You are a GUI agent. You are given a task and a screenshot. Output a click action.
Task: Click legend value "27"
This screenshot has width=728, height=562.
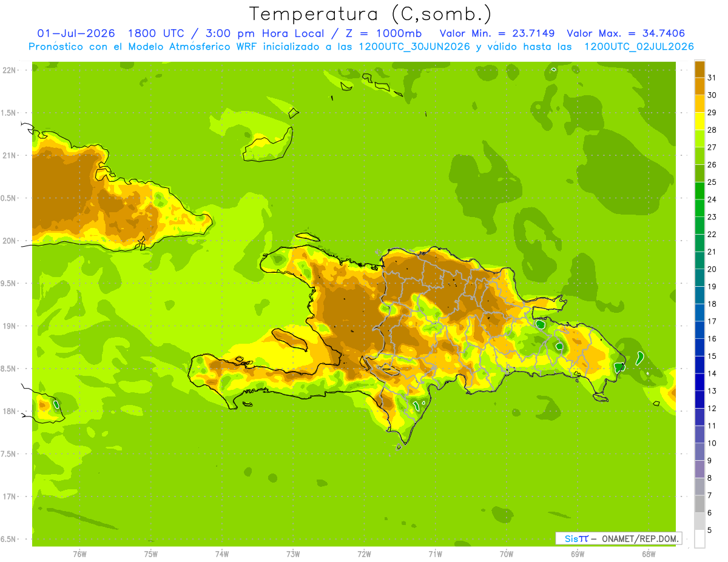[x=712, y=147]
